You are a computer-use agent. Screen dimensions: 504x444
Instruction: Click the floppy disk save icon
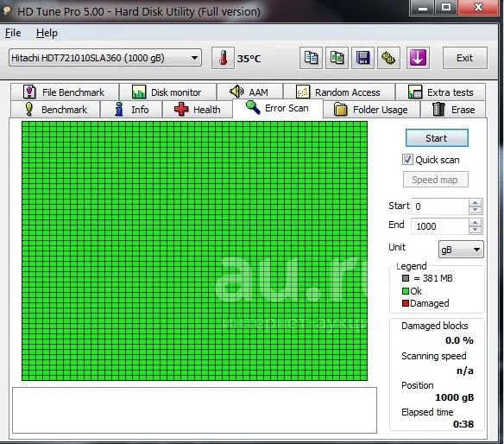362,58
